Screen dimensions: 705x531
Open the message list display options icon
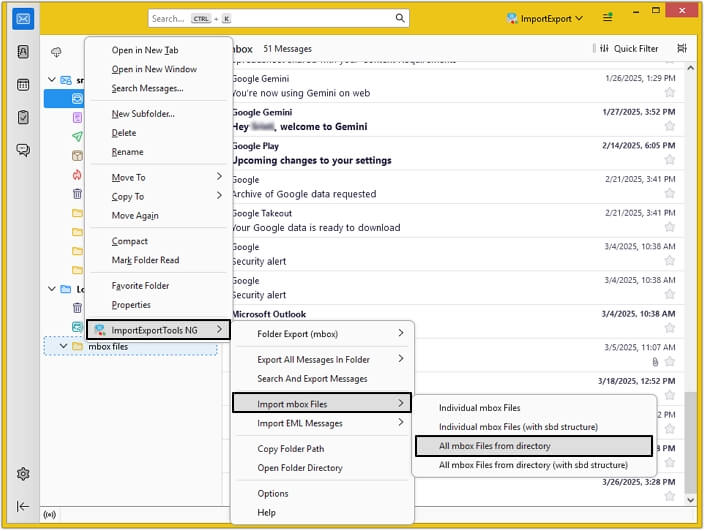coord(682,48)
